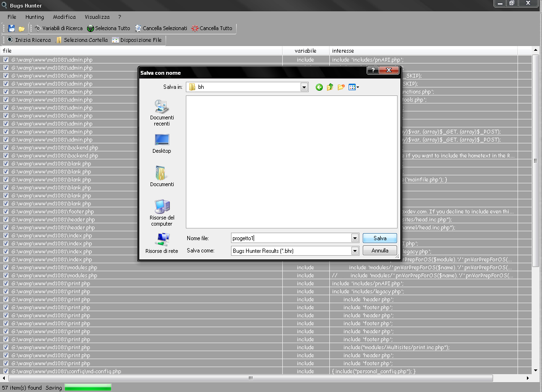This screenshot has width=542, height=392.
Task: Click the floppy disk save toolbar icon
Action: pyautogui.click(x=11, y=28)
